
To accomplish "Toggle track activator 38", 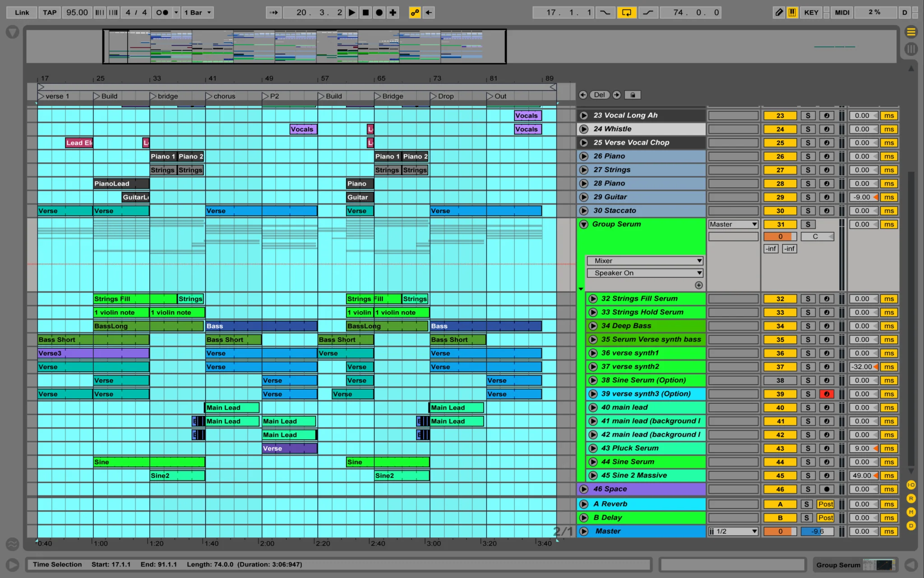I will coord(780,381).
